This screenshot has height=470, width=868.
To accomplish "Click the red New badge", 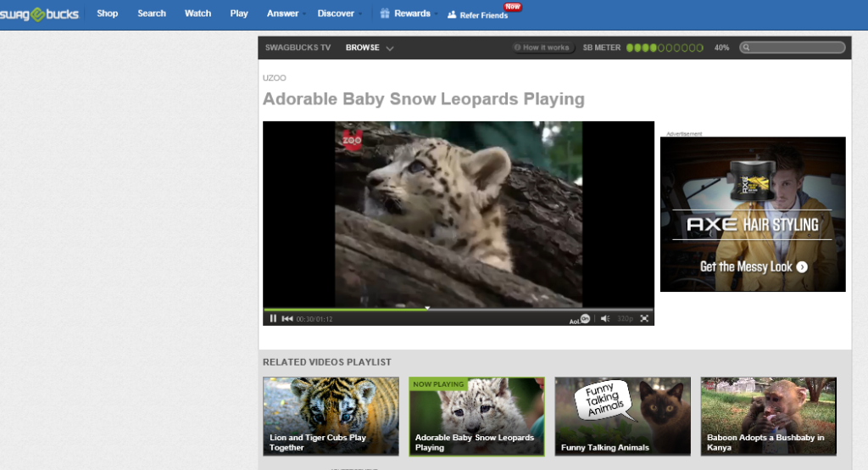I will coord(513,7).
